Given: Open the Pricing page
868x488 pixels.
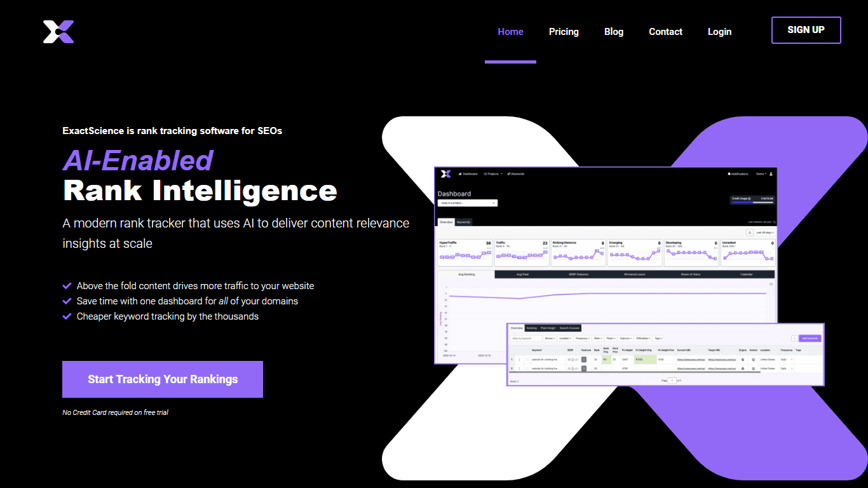Looking at the screenshot, I should coord(564,32).
